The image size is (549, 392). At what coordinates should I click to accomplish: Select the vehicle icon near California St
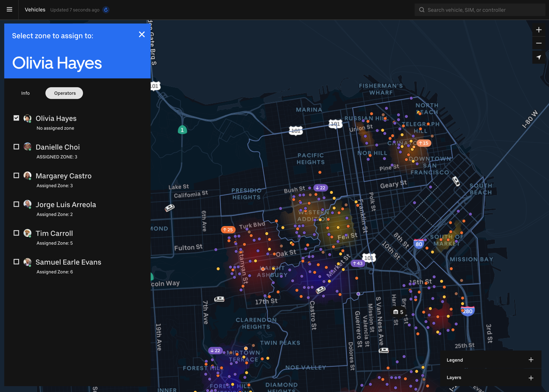[170, 208]
